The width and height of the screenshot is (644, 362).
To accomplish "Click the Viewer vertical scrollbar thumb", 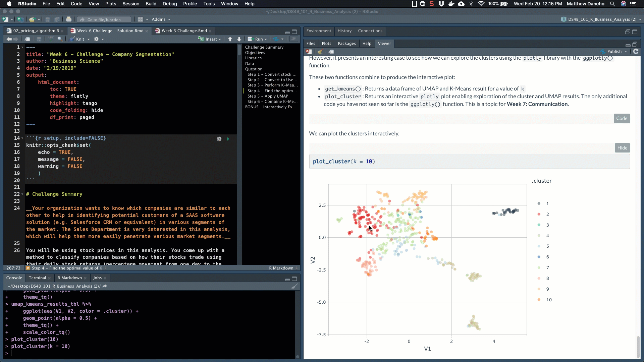I will coord(638,347).
